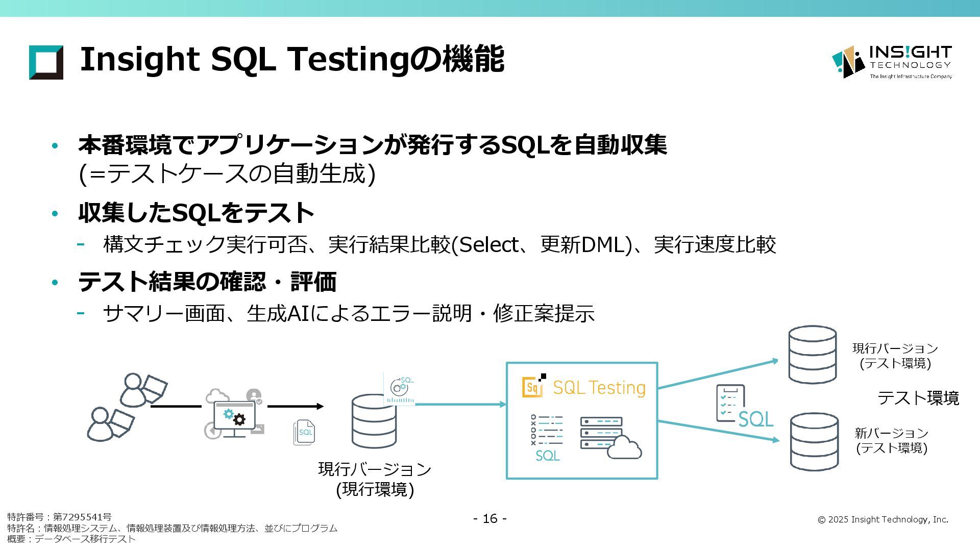Image resolution: width=980 pixels, height=551 pixels.
Task: Click the Insight Technology logo
Action: pyautogui.click(x=891, y=62)
